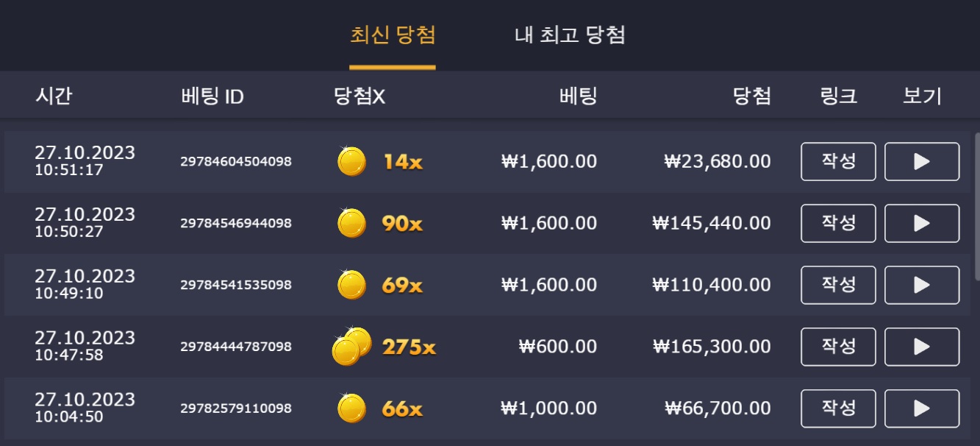Click 작성 button for ₩165,300.00 win
The width and height of the screenshot is (980, 446).
(838, 347)
